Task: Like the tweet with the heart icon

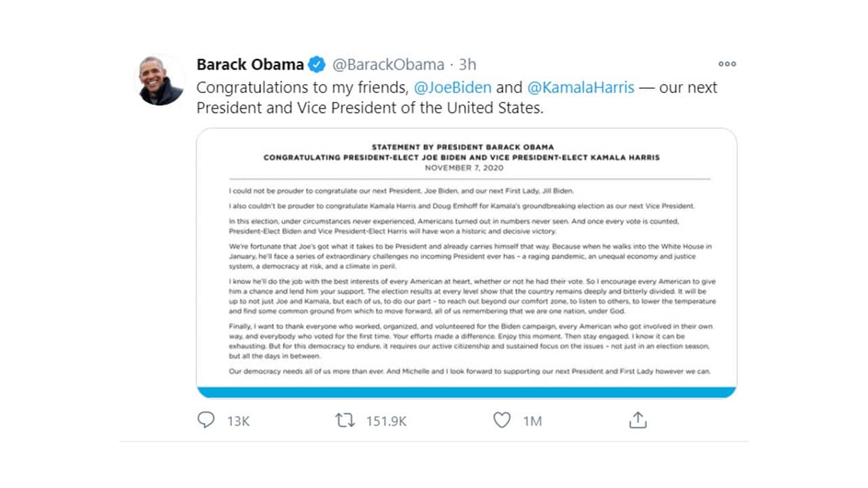Action: pos(501,420)
